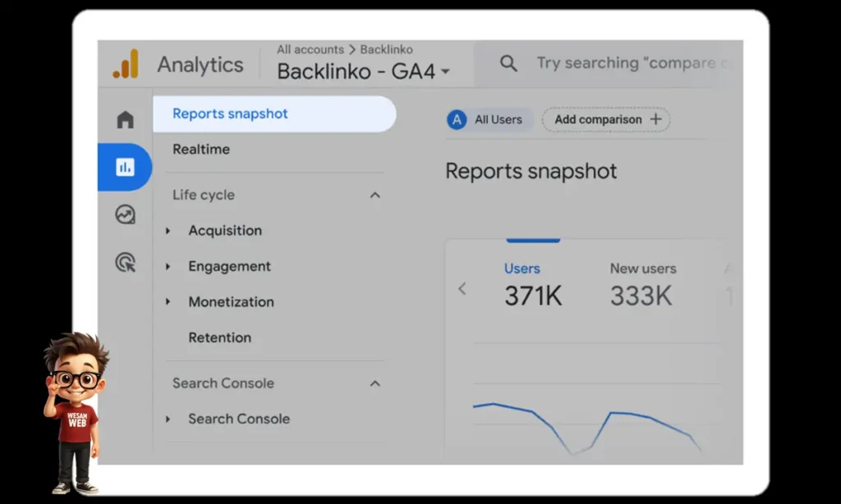Viewport: 841px width, 504px height.
Task: Open the Retention report
Action: coord(219,337)
